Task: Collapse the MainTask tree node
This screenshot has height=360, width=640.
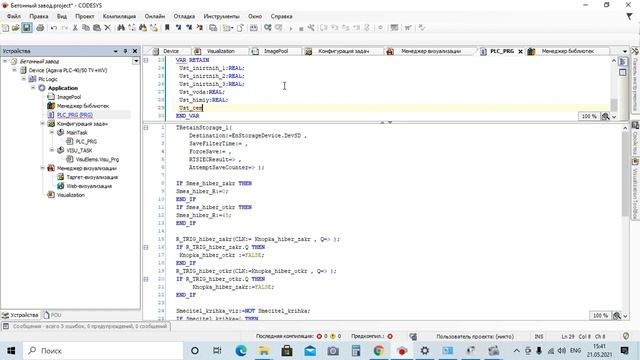Action: tap(52, 132)
